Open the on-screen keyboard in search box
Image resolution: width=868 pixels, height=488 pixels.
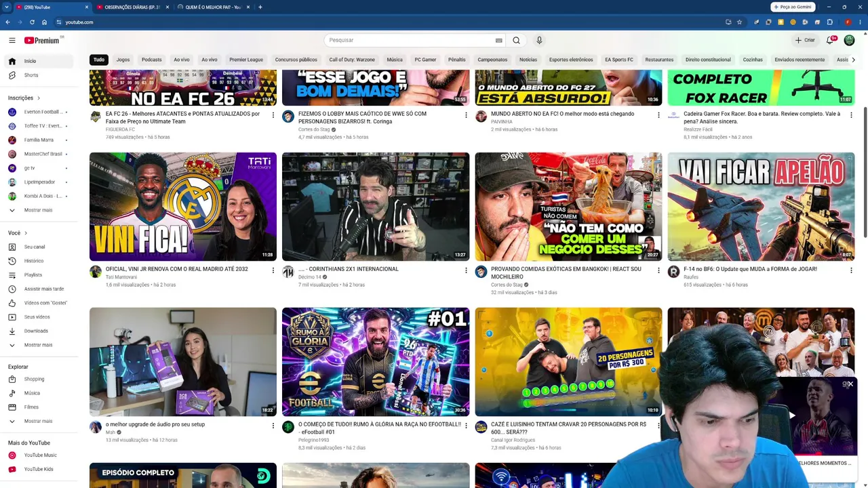498,40
